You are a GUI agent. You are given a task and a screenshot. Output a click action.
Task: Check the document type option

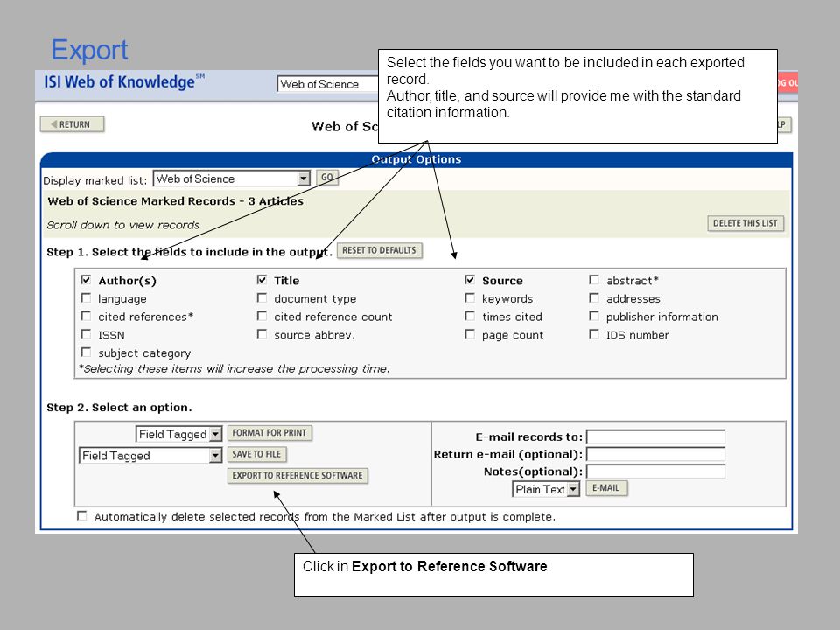[x=262, y=297]
